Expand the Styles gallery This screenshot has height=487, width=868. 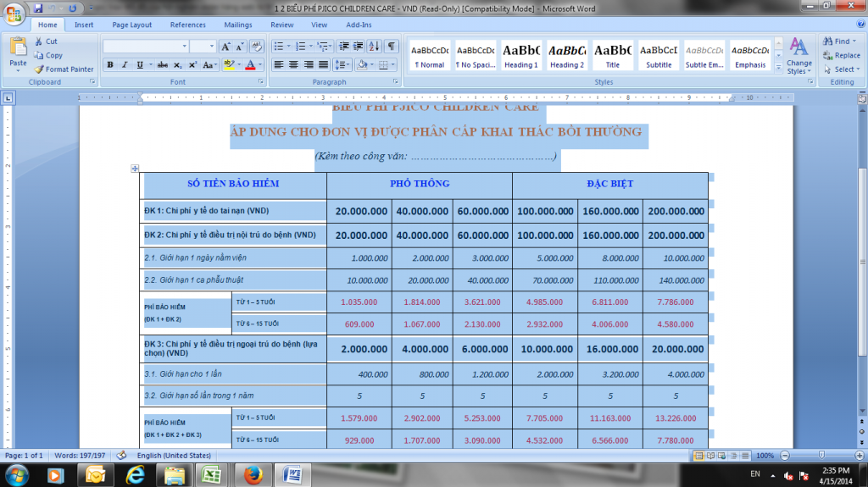(778, 67)
